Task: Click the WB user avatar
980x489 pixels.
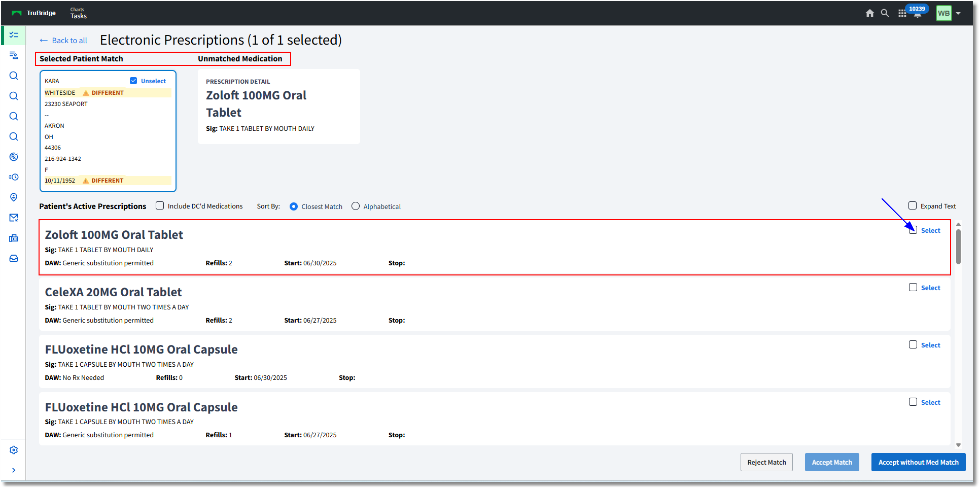Action: (943, 13)
